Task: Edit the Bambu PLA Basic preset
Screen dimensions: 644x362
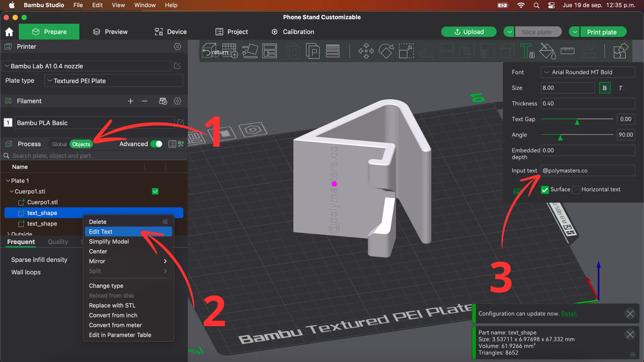Action: (180, 122)
